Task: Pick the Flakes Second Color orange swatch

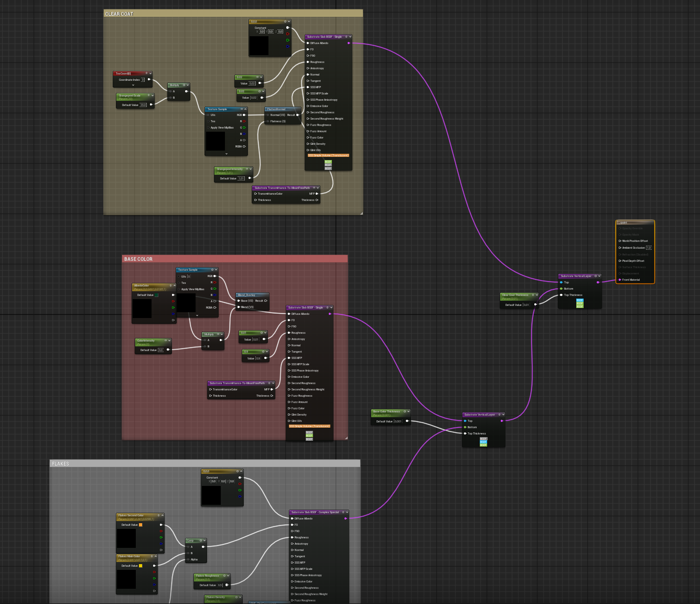Action: pyautogui.click(x=141, y=525)
